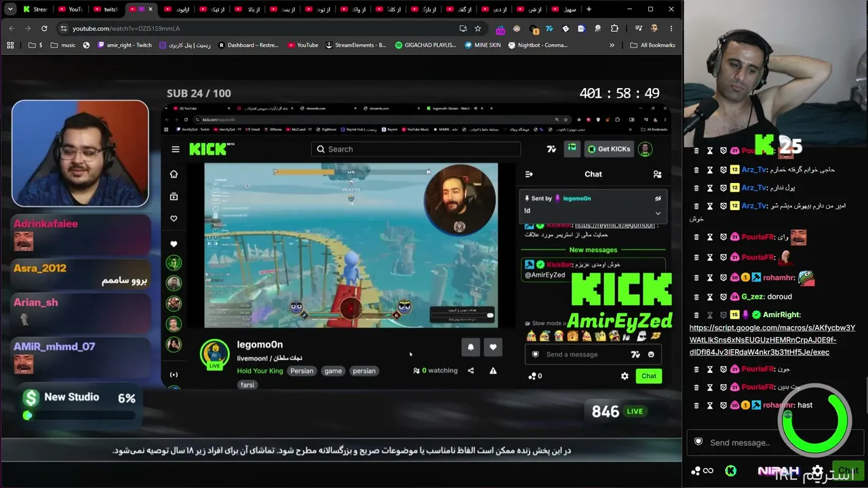Go back in Chrome

[12, 28]
